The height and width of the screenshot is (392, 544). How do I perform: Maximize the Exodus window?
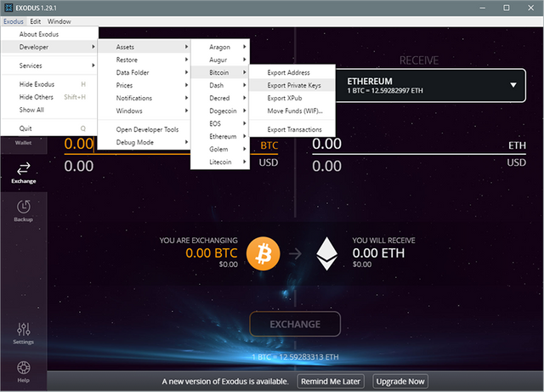[x=507, y=8]
